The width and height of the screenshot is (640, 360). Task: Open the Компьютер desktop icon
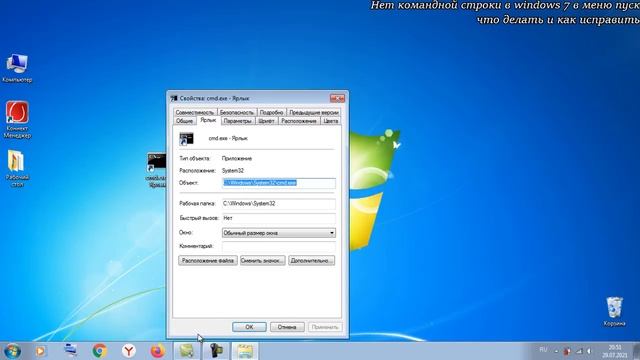(x=17, y=68)
